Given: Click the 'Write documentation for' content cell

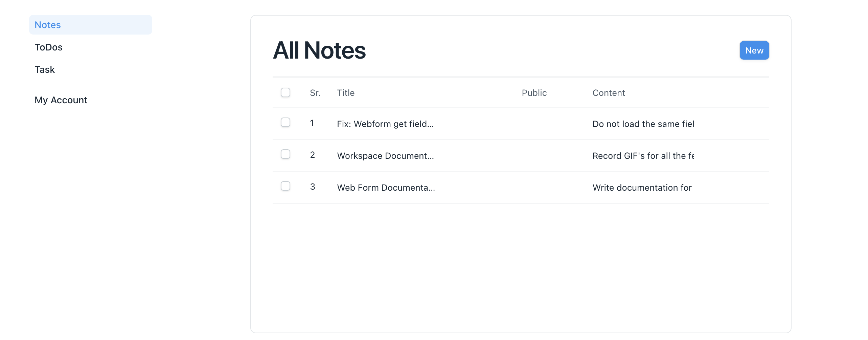Looking at the screenshot, I should 642,188.
